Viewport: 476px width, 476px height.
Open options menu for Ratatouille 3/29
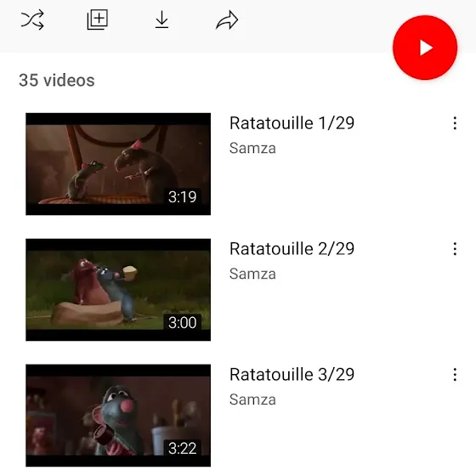point(455,375)
